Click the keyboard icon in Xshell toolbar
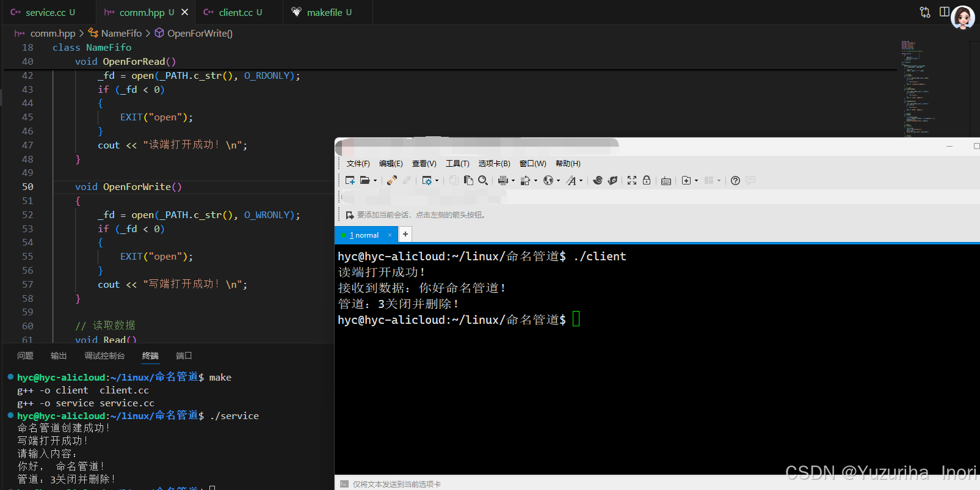 click(666, 180)
